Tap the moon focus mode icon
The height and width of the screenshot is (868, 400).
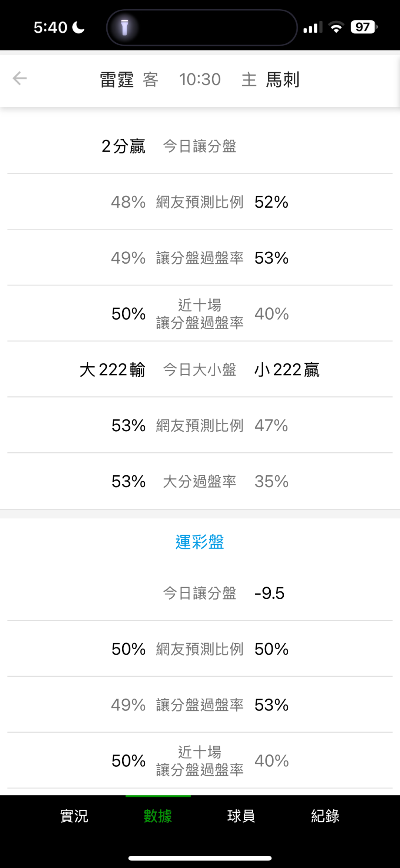[x=78, y=27]
